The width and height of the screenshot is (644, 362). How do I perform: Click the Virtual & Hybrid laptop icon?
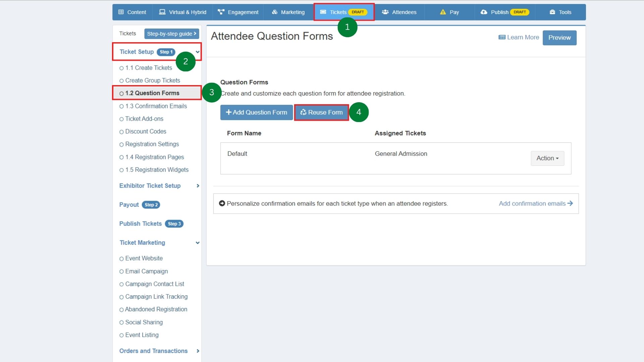162,12
